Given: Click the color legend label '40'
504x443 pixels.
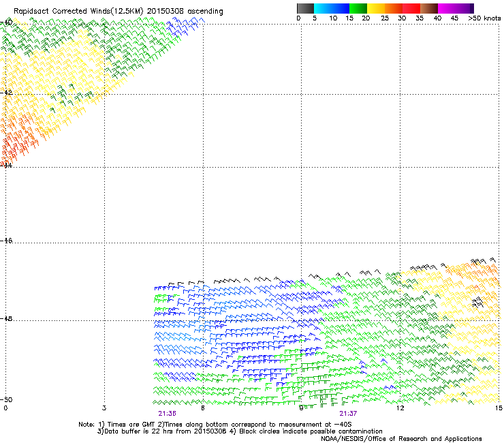Looking at the screenshot, I should (437, 18).
